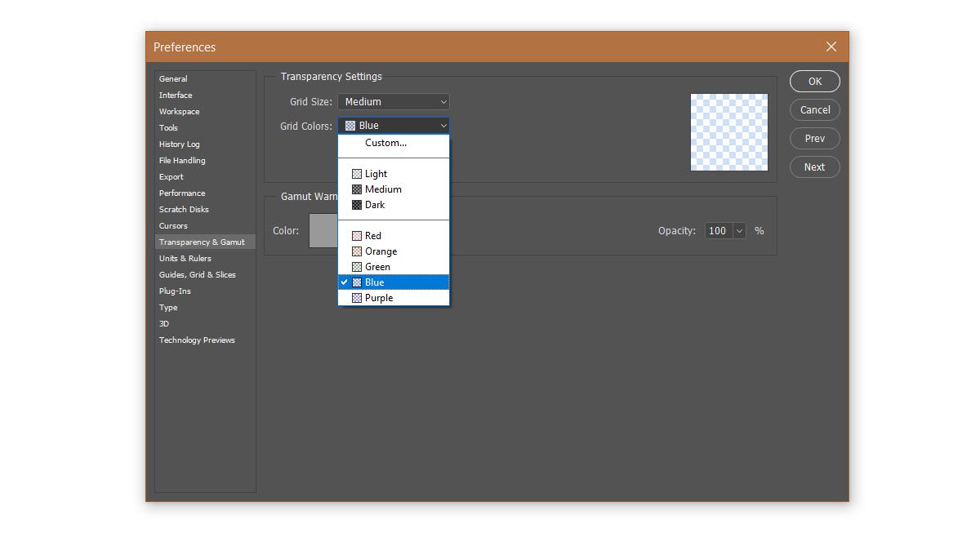Click the transparency grid preview thumbnail
This screenshot has height=551, width=980.
pyautogui.click(x=729, y=132)
